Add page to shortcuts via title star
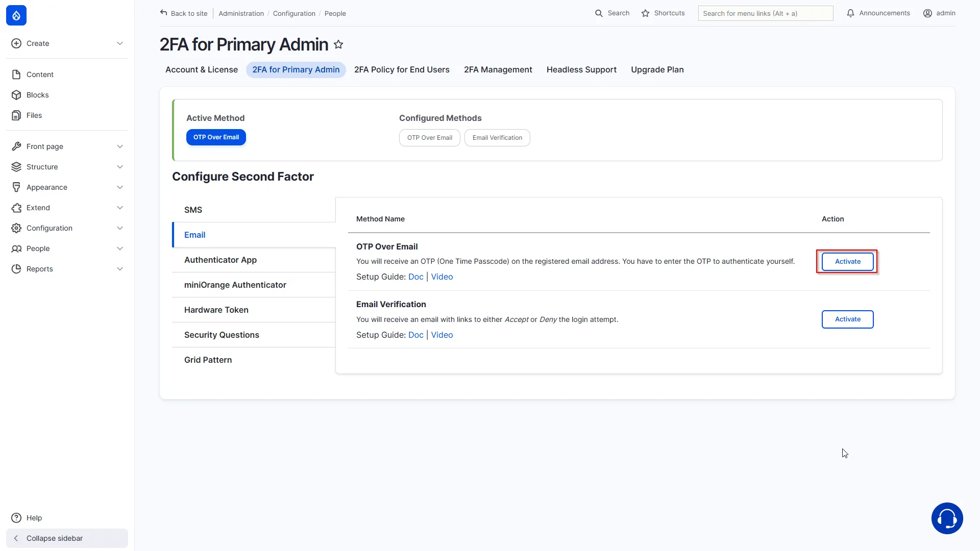This screenshot has width=980, height=551. pos(338,44)
